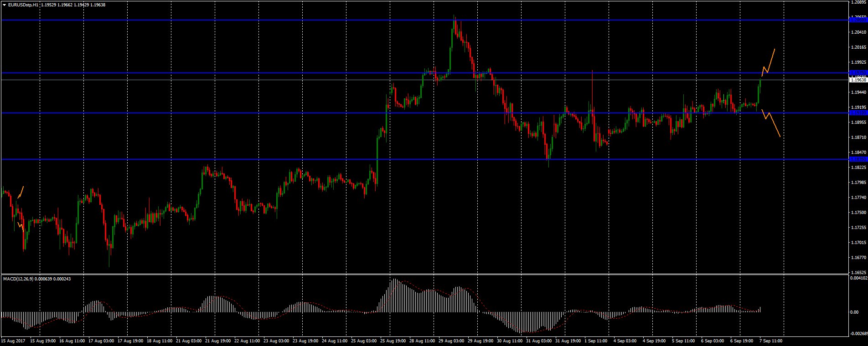The width and height of the screenshot is (868, 346).
Task: Click the small orange arrow near 15 Aug
Action: point(21,192)
